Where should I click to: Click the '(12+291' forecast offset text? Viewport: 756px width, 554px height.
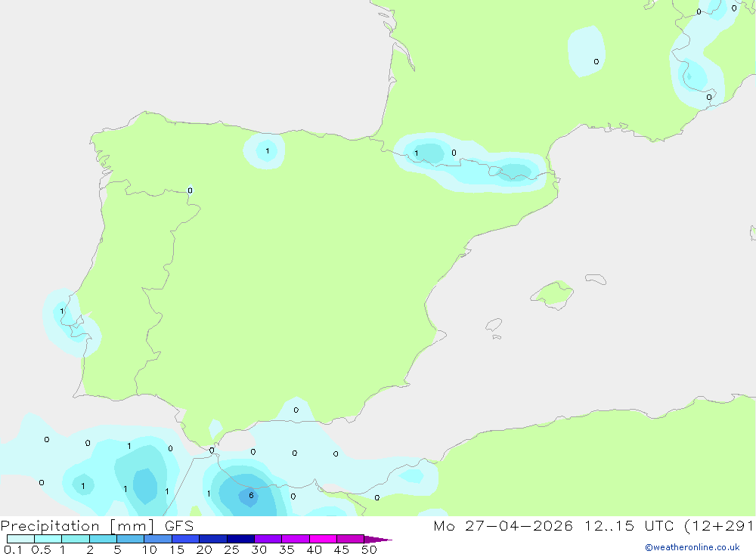720,525
